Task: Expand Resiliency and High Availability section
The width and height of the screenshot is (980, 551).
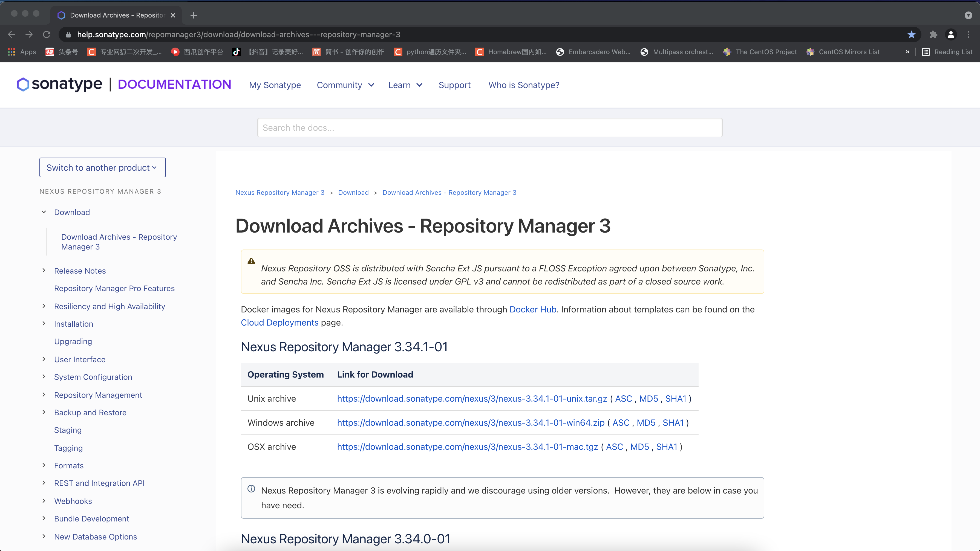Action: [x=44, y=306]
